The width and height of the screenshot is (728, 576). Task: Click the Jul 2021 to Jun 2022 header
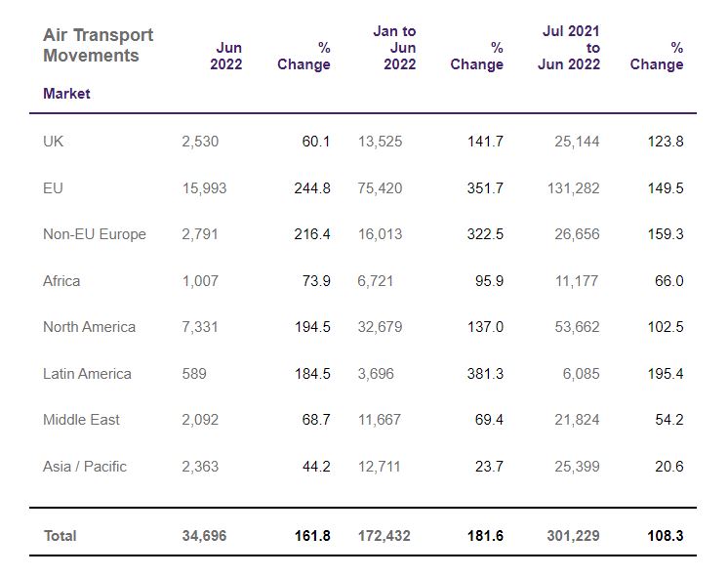tap(569, 48)
